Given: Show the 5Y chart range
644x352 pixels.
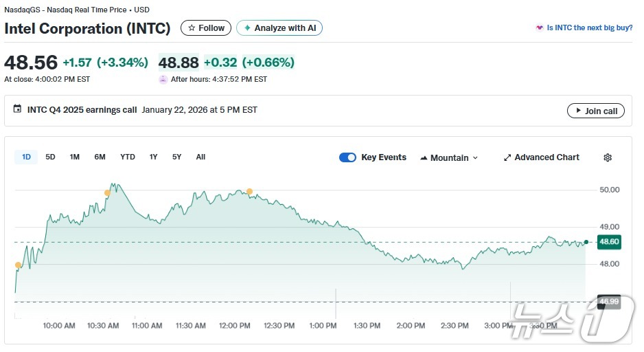Looking at the screenshot, I should point(176,157).
